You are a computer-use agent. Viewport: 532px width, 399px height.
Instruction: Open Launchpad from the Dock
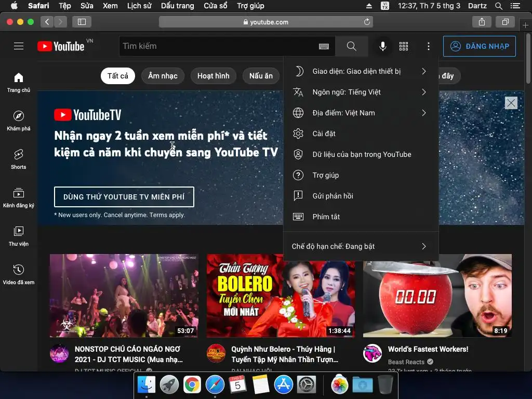click(x=169, y=385)
